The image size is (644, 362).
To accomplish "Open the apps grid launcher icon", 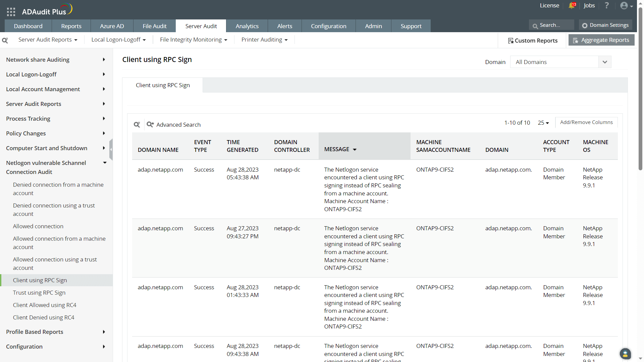I will coord(11,12).
